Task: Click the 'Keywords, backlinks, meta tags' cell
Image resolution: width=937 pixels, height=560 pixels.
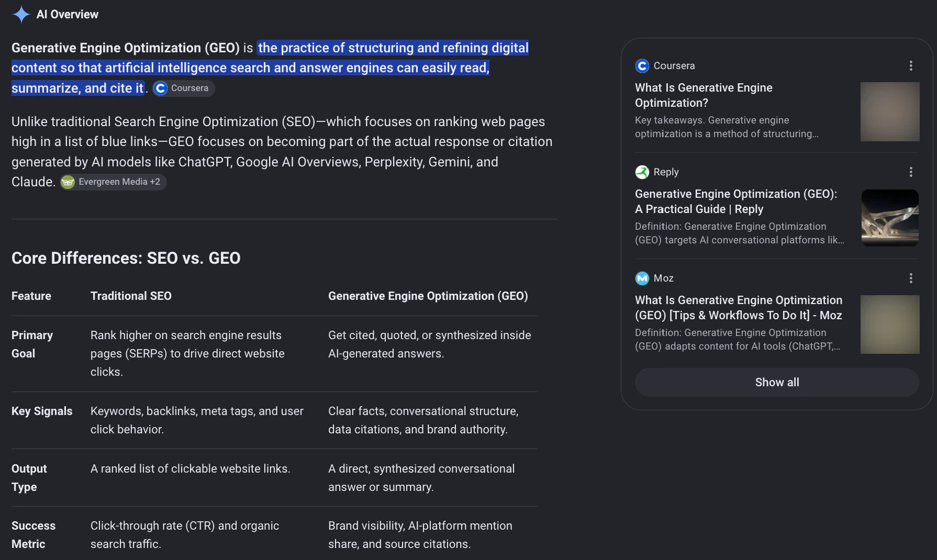Action: click(x=197, y=420)
